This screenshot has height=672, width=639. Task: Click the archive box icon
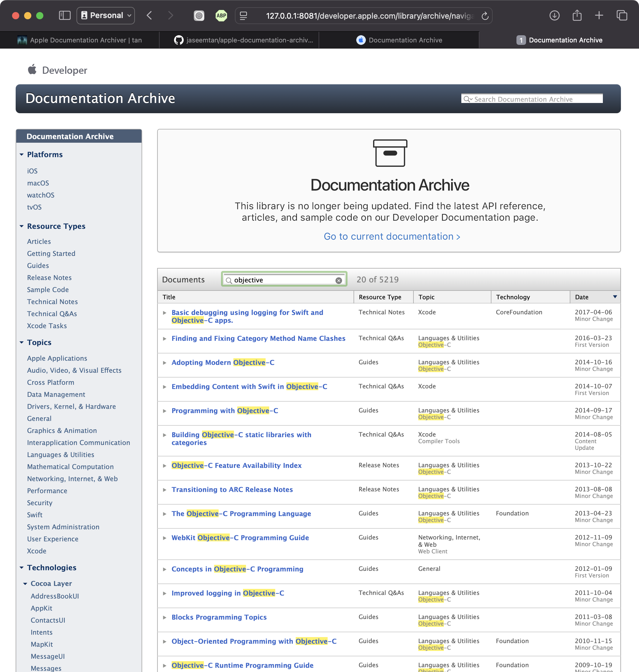pyautogui.click(x=390, y=153)
